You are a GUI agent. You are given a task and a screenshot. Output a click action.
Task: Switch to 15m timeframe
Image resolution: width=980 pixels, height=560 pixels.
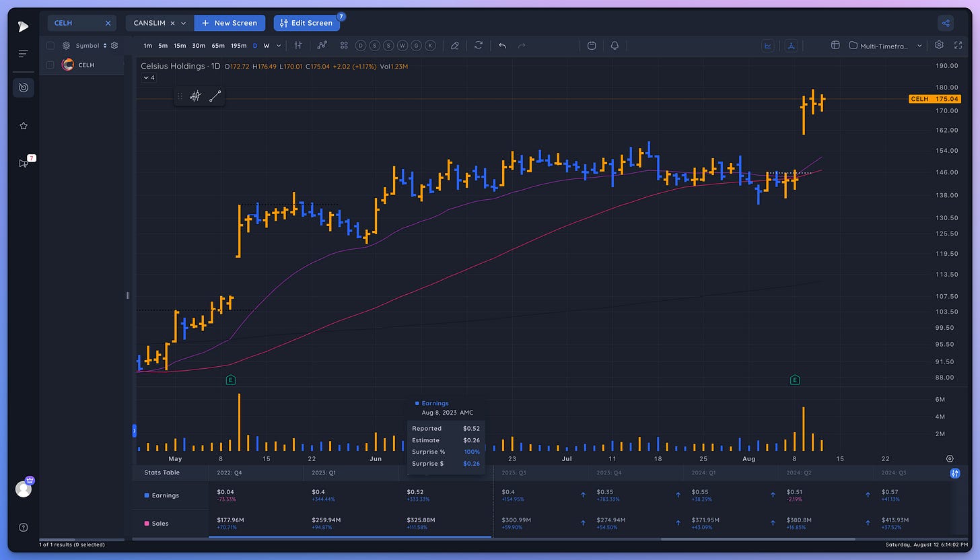point(180,46)
